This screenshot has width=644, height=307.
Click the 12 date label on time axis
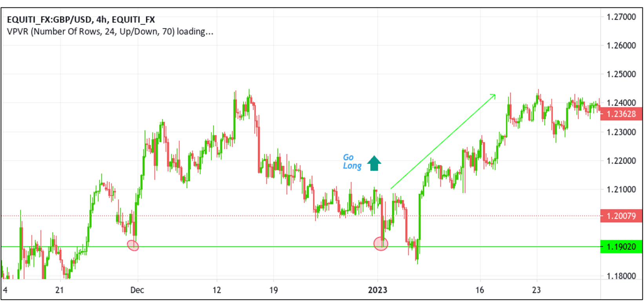(216, 290)
